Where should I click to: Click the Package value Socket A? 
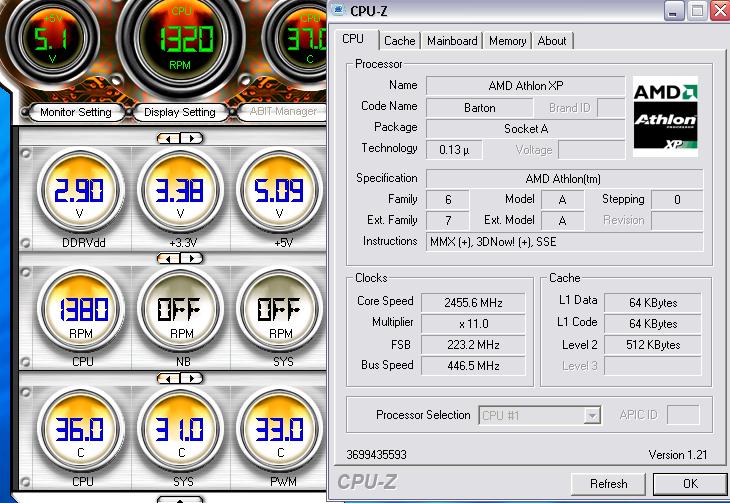(526, 129)
